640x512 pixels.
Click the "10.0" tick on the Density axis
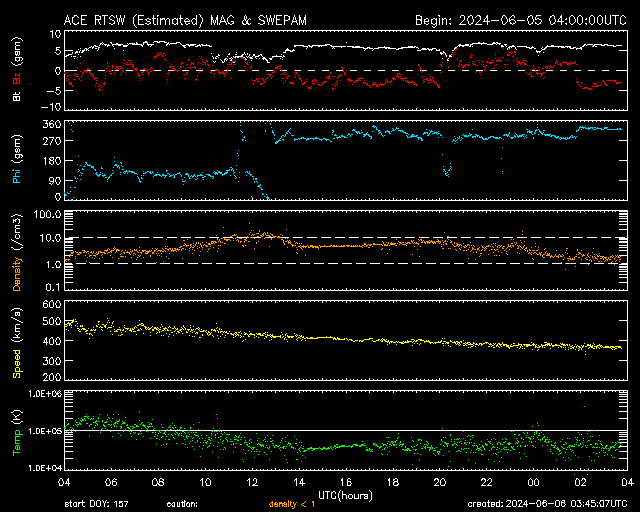(x=50, y=238)
